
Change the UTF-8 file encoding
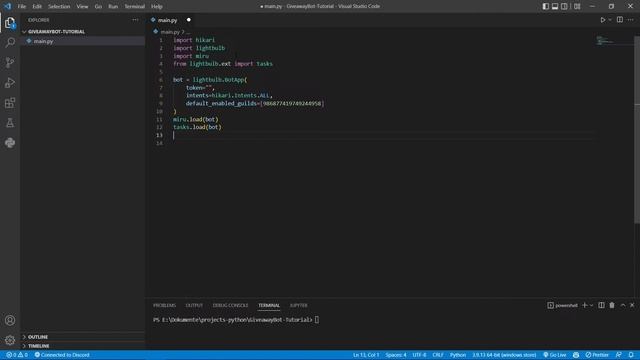coord(419,355)
